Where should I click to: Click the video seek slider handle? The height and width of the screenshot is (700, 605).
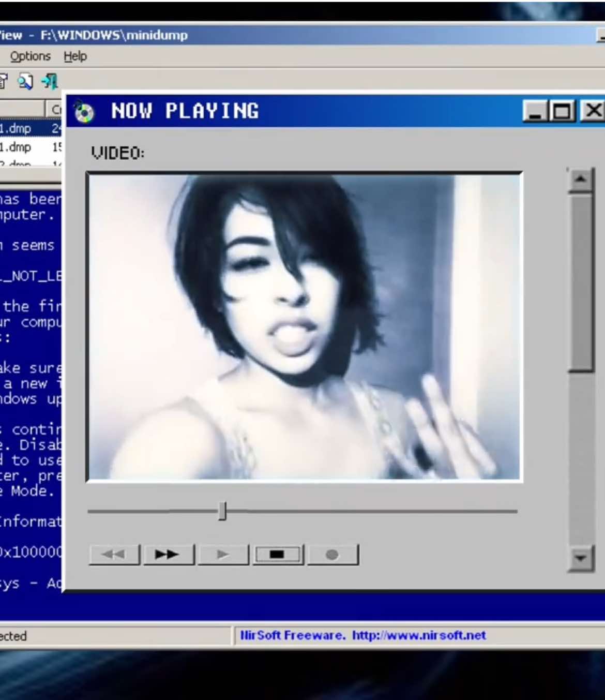click(x=222, y=511)
